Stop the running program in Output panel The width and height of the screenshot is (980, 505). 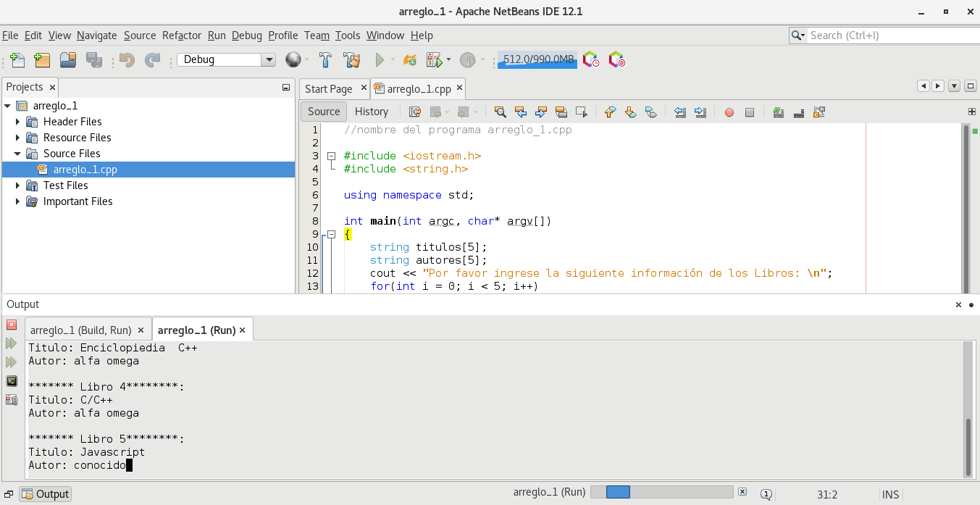tap(12, 325)
